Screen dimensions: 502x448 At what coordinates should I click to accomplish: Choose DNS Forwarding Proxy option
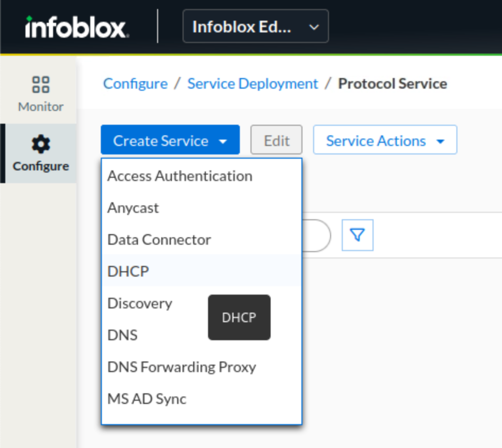pyautogui.click(x=181, y=367)
